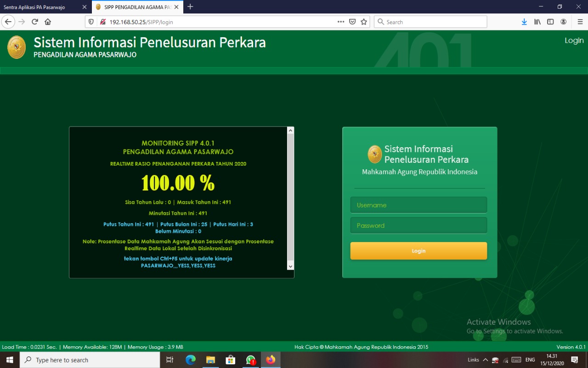The height and width of the screenshot is (368, 588).
Task: Click the 'Load Time : 0.0231 Sec.' footer text
Action: (29, 347)
